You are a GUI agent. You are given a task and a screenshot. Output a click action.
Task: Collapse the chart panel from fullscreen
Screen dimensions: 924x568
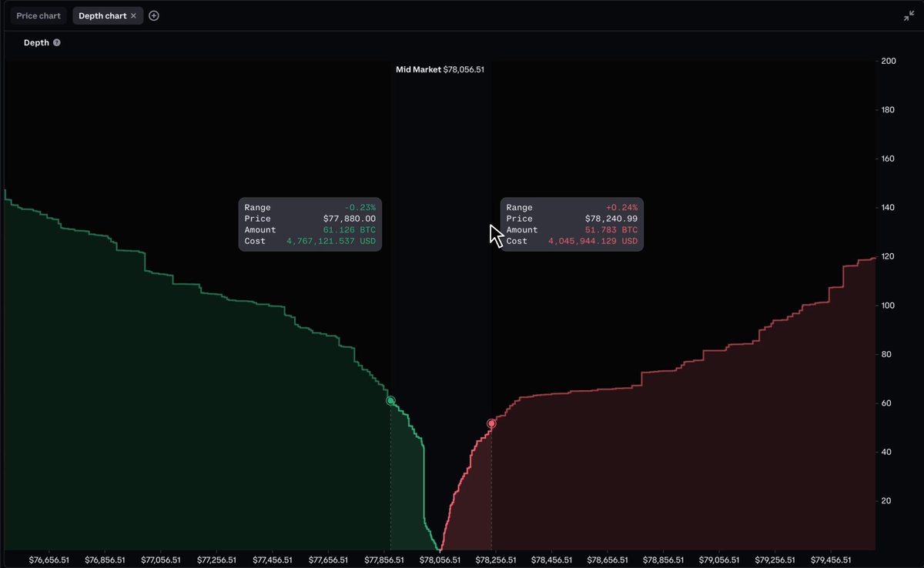[909, 15]
